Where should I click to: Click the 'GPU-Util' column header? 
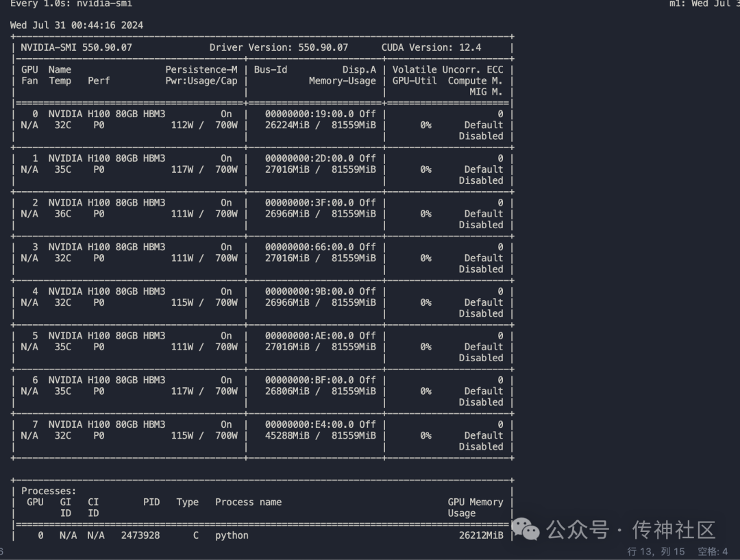415,81
